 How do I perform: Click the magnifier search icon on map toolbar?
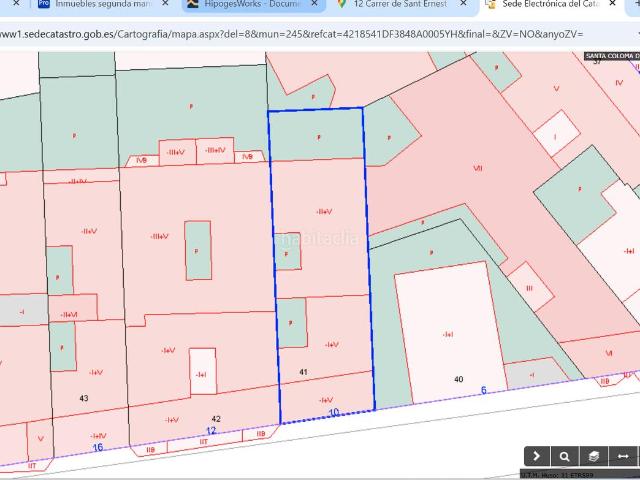tap(565, 456)
